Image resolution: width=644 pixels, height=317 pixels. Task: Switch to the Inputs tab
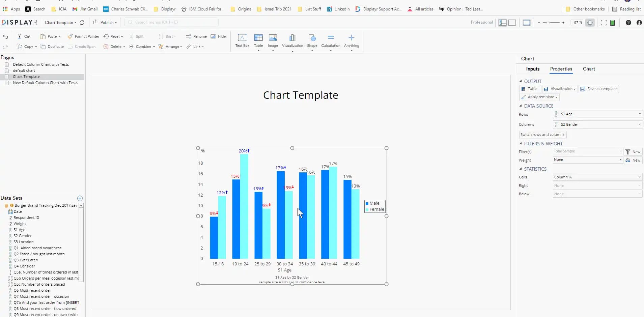tap(533, 69)
